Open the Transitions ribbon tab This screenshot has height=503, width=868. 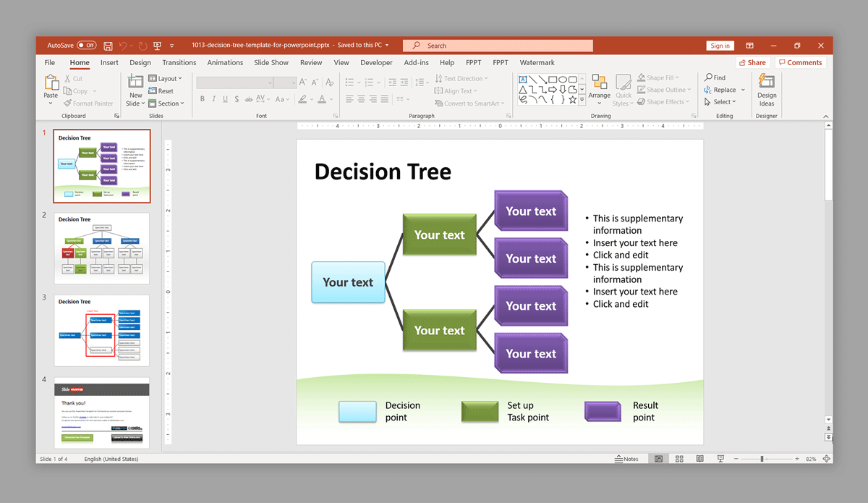tap(179, 63)
